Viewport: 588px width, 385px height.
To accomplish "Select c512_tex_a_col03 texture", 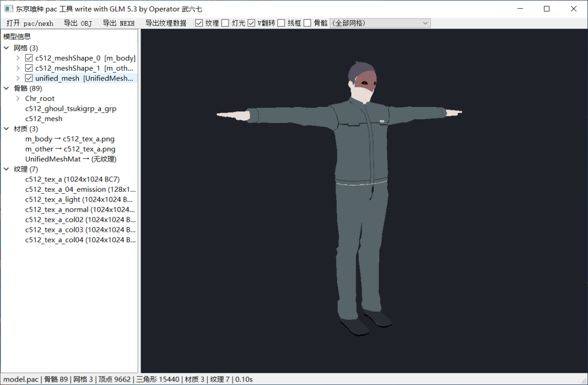I will 80,230.
